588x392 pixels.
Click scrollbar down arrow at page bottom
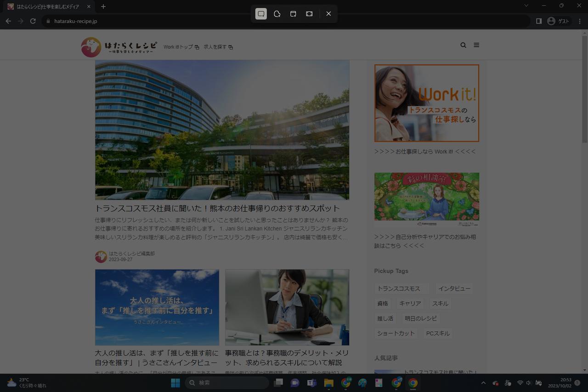click(x=584, y=370)
